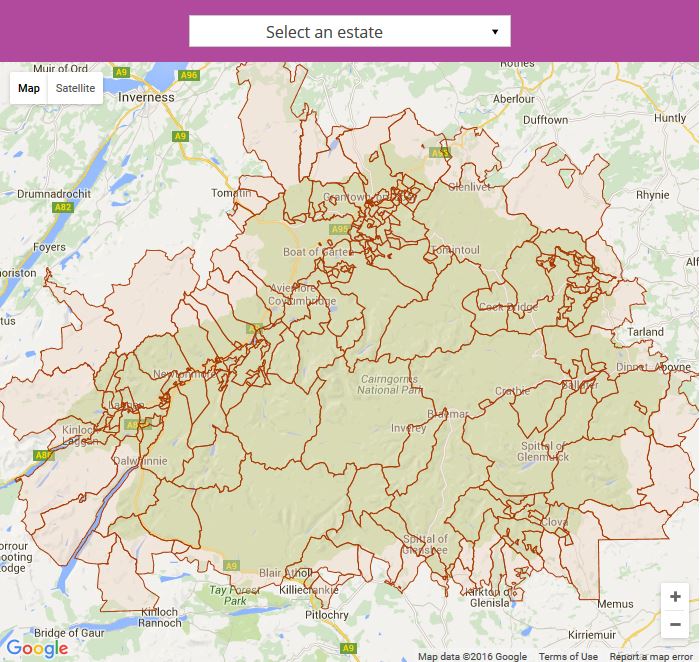Viewport: 700px width, 662px height.
Task: Switch to Satellite view
Action: coord(75,88)
